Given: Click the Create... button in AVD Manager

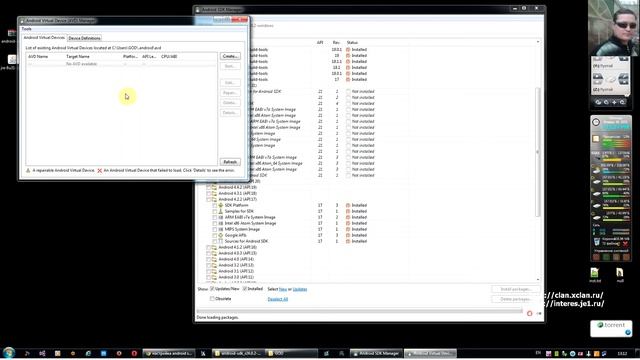Looking at the screenshot, I should [x=230, y=56].
